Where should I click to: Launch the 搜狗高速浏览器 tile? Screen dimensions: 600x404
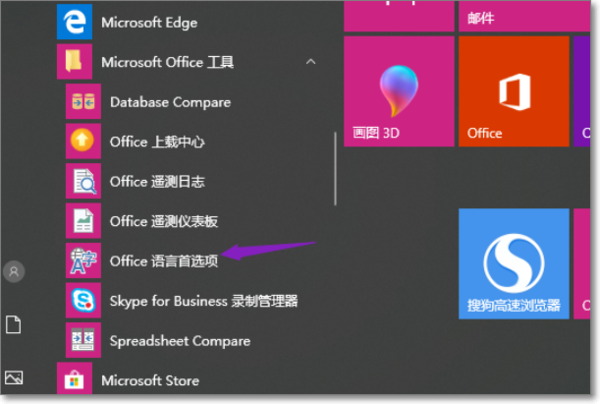click(x=513, y=264)
